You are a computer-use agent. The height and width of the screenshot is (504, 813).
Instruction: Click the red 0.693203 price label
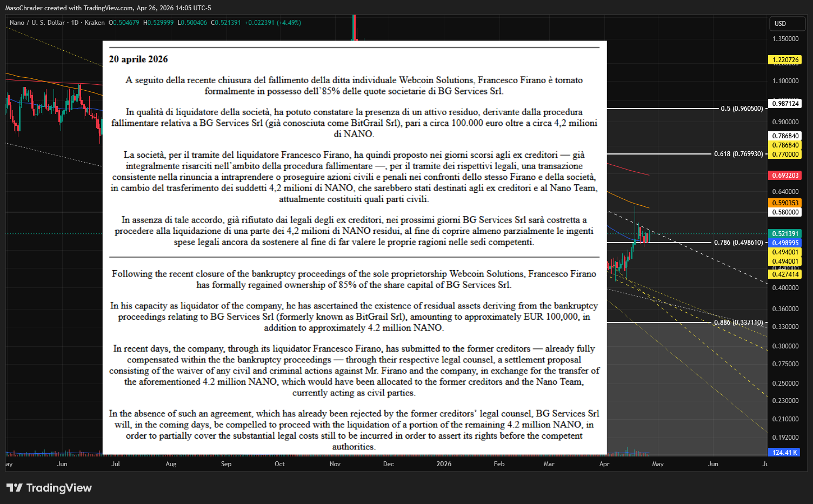785,176
